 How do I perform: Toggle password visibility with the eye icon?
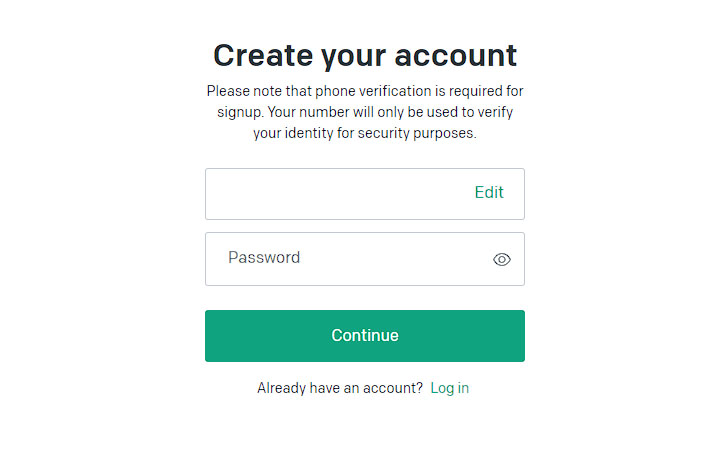502,259
